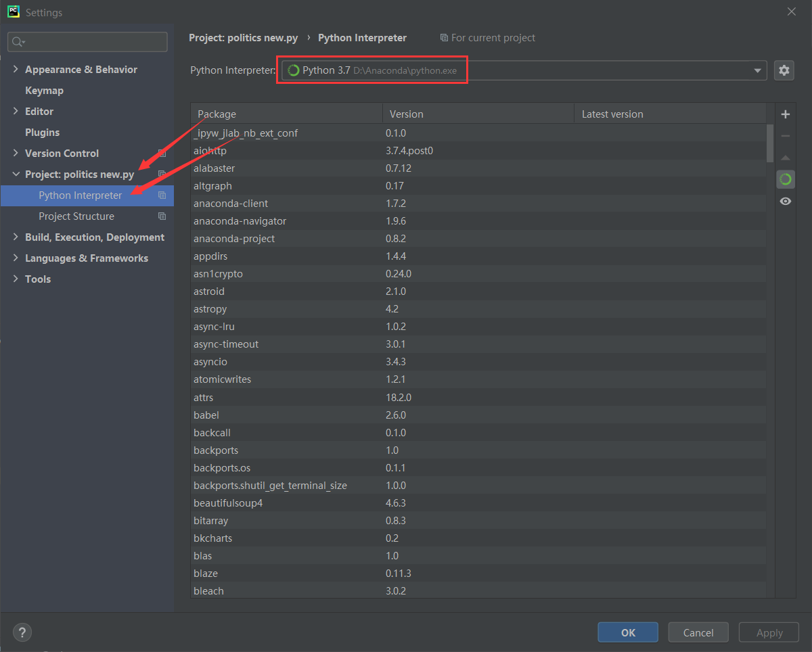Viewport: 812px width, 652px height.
Task: Click the interpreter gear settings icon
Action: pyautogui.click(x=784, y=70)
